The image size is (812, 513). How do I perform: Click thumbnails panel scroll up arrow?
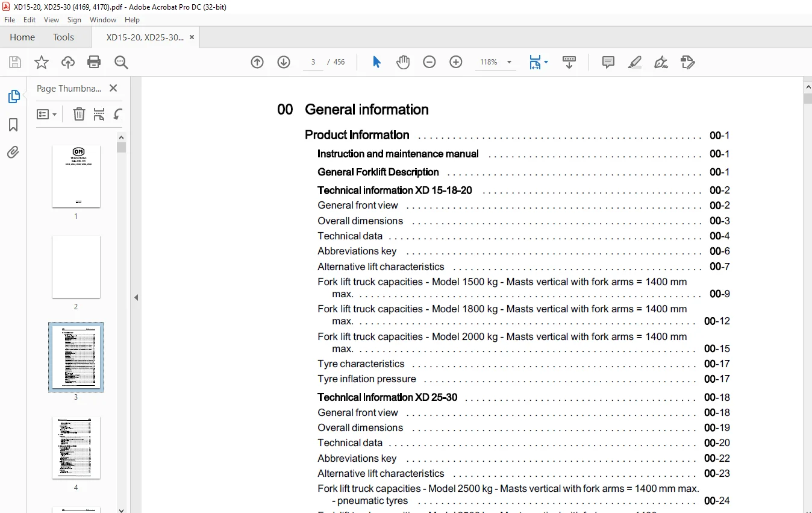(x=121, y=136)
